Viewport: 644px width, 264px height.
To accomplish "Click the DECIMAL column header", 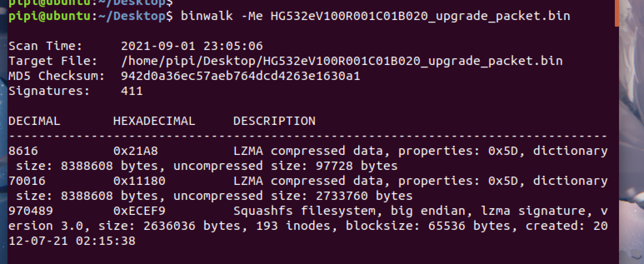I will pos(35,121).
